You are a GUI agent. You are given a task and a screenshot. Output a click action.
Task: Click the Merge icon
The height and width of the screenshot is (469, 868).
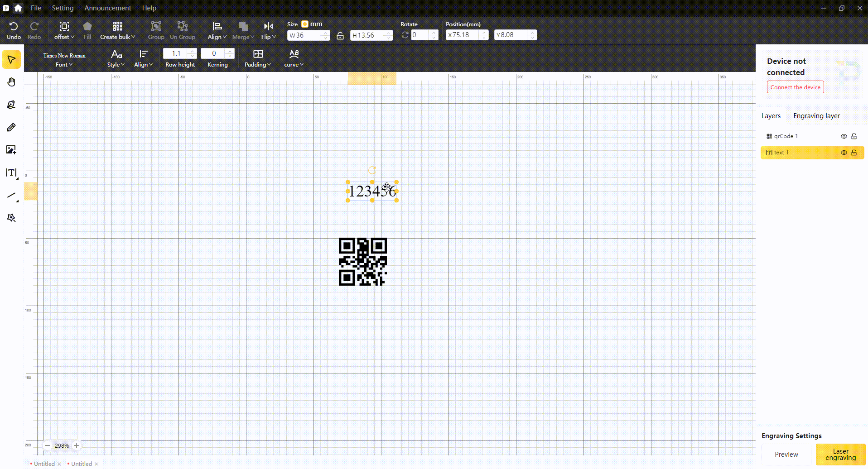pyautogui.click(x=243, y=26)
